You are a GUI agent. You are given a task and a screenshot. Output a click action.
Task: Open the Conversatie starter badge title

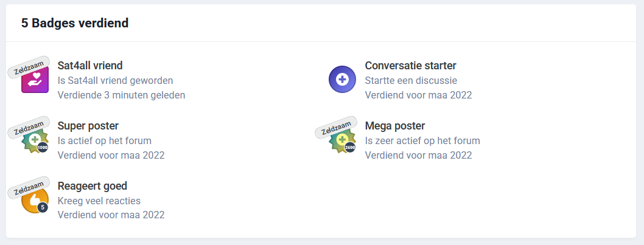click(x=410, y=65)
